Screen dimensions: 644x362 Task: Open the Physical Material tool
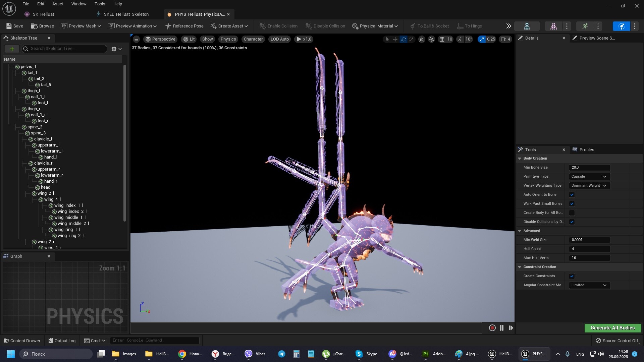pyautogui.click(x=375, y=26)
